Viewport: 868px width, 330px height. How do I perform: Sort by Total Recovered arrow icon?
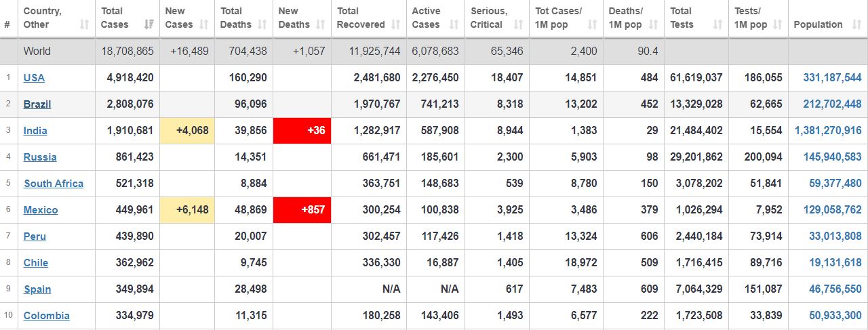tap(395, 24)
